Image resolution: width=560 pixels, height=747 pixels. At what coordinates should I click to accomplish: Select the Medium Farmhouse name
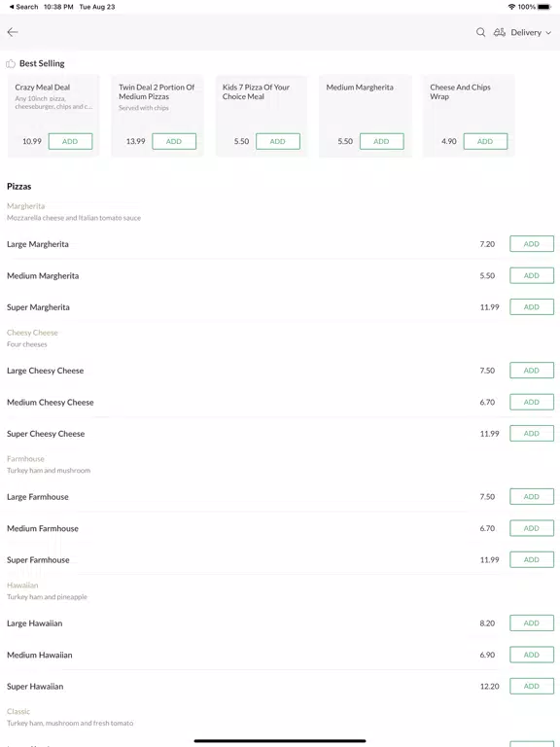point(43,528)
